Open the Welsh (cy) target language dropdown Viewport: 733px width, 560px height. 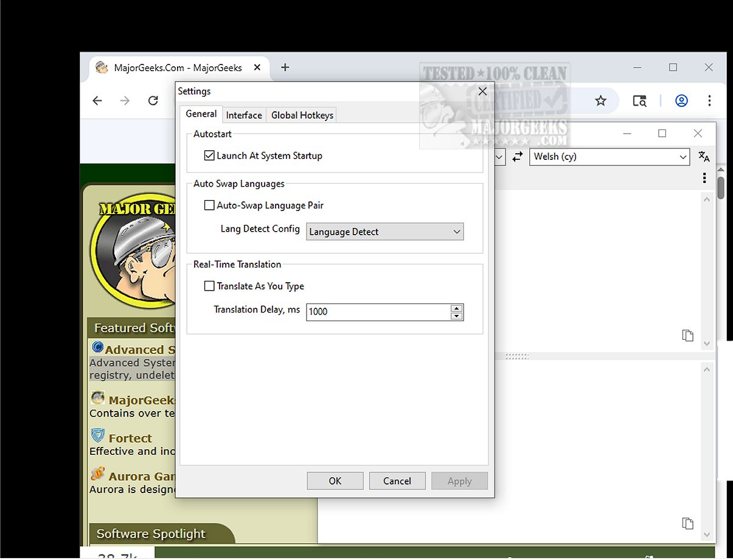[610, 157]
